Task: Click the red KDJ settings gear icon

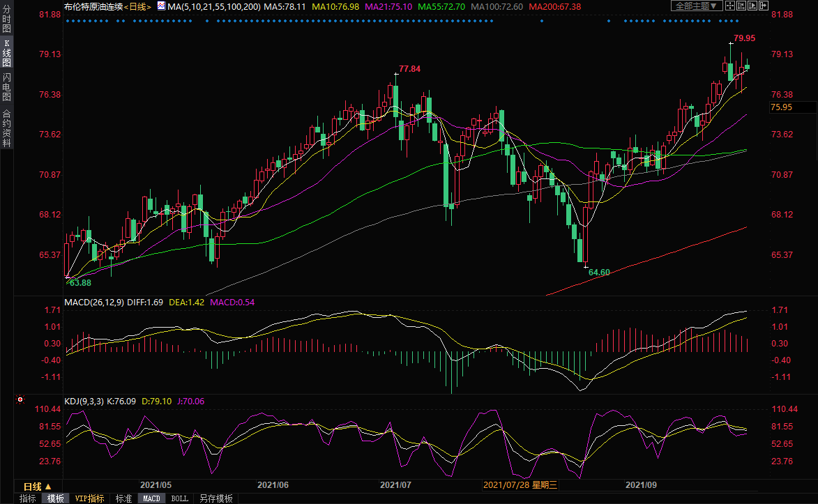Action: (x=20, y=400)
